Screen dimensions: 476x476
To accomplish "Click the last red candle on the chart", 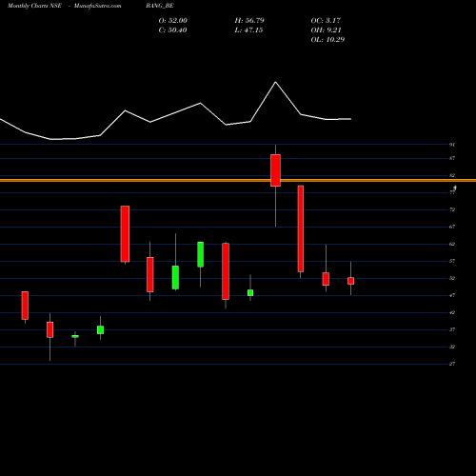I will click(350, 281).
